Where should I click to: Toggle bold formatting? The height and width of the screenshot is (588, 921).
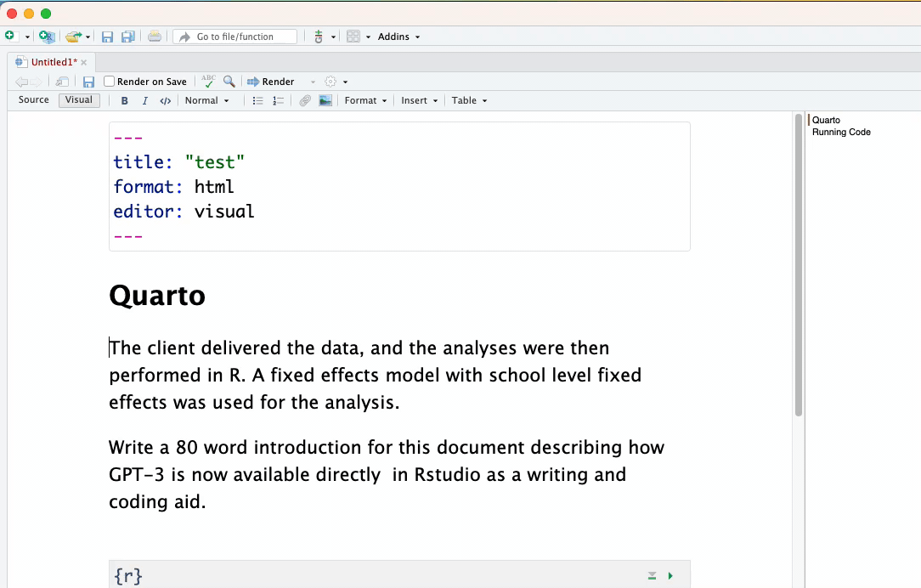click(x=125, y=100)
